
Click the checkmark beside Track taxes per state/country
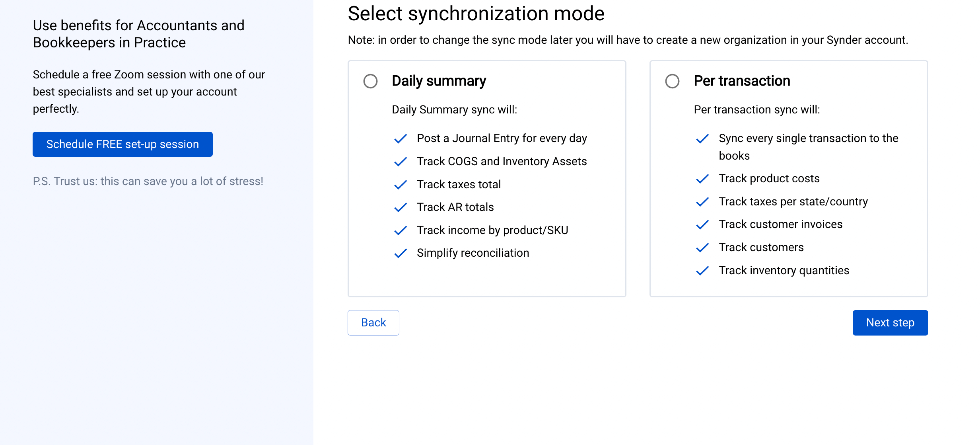(702, 202)
